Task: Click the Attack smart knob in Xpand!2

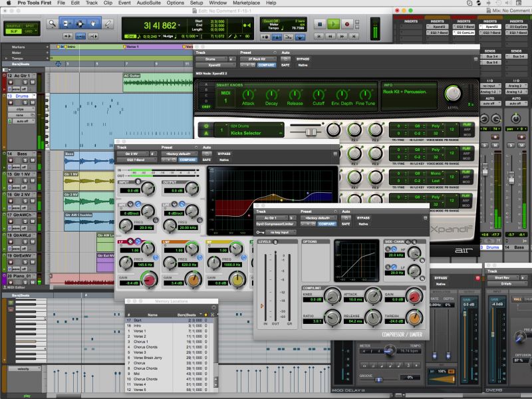Action: (248, 94)
